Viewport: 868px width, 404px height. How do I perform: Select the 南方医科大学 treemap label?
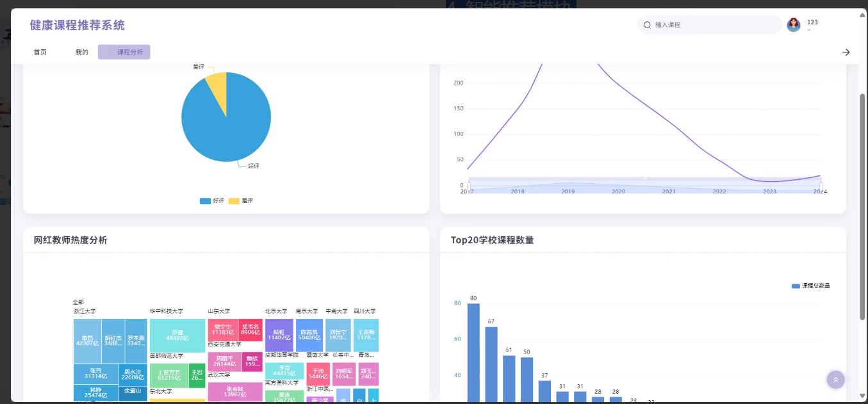point(282,383)
